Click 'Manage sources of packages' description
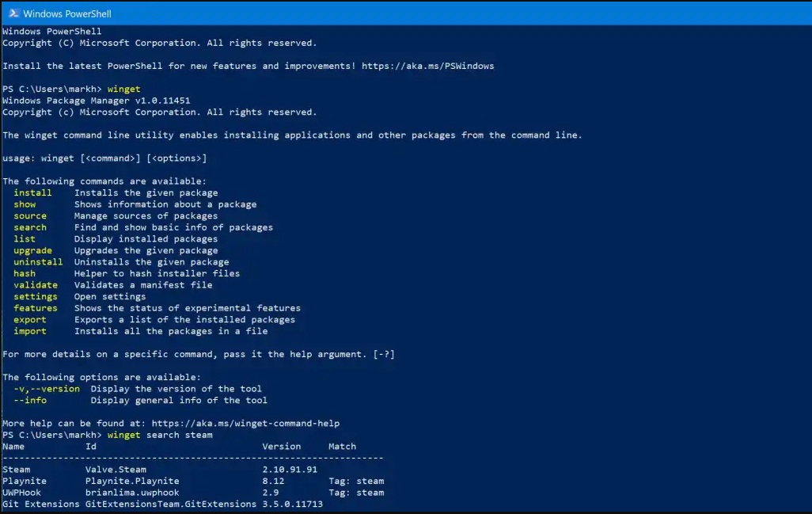812x514 pixels. (146, 215)
